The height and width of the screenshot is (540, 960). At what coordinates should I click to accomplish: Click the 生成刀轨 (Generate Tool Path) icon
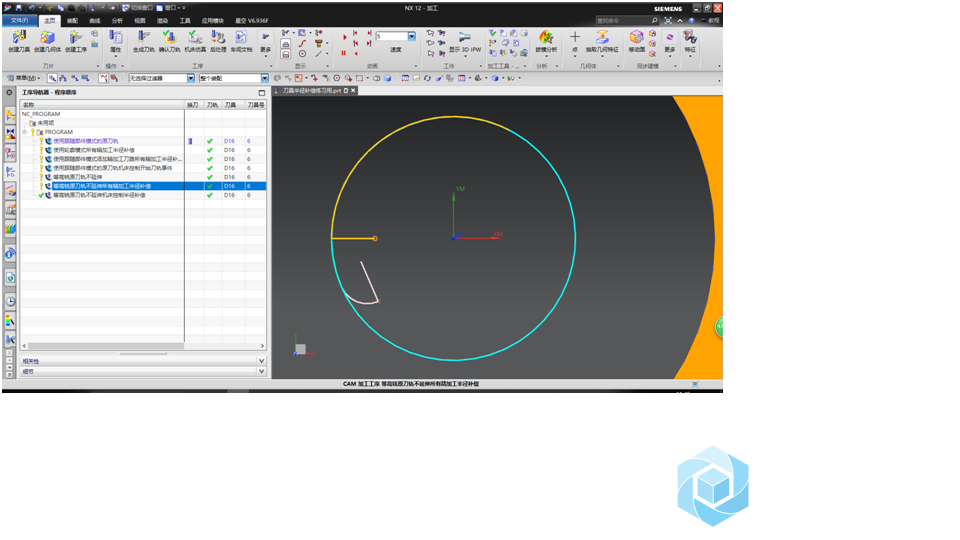(x=144, y=42)
